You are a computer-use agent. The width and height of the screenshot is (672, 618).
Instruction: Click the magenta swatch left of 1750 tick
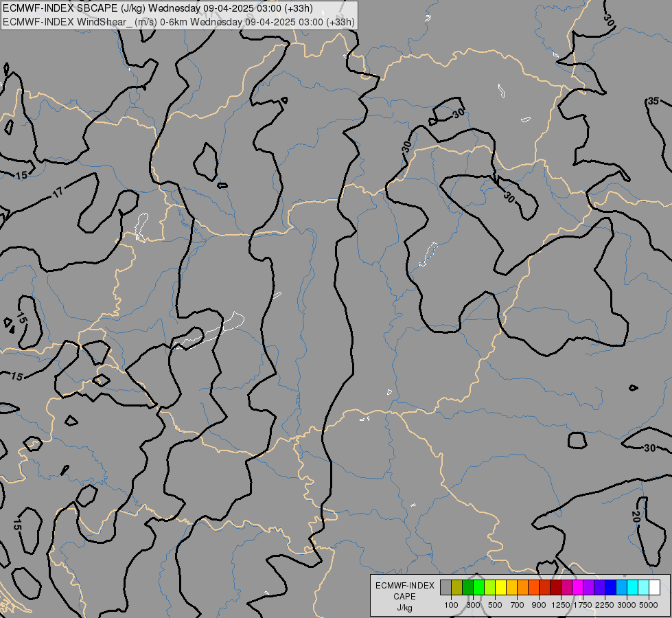(x=578, y=587)
